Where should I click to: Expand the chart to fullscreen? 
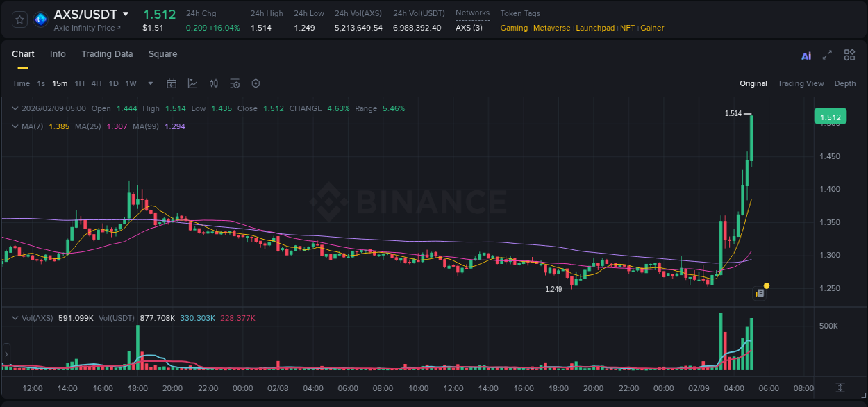(826, 55)
